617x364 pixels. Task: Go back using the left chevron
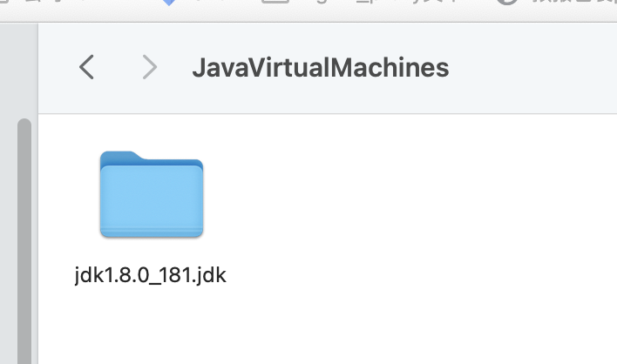point(86,67)
